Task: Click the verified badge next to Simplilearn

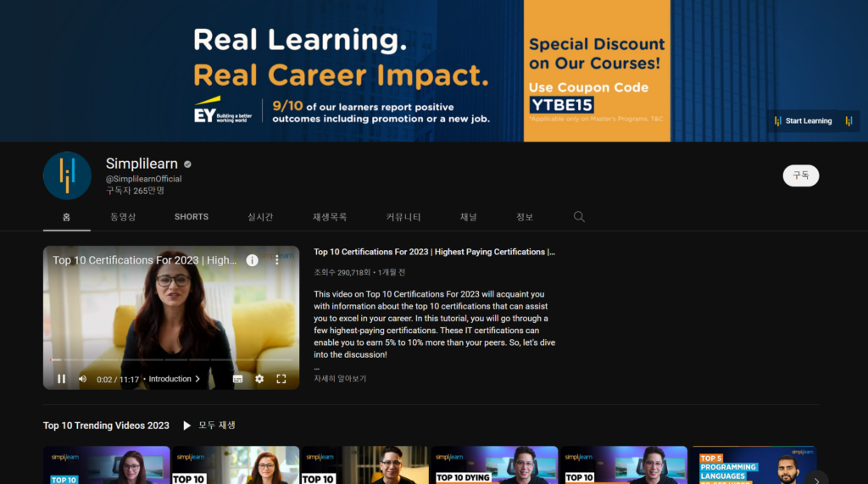Action: pos(187,164)
